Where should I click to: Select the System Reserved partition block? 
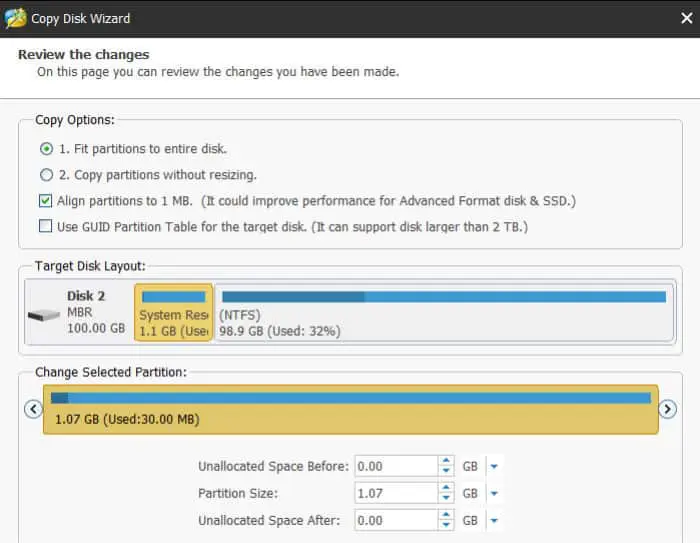(x=173, y=313)
